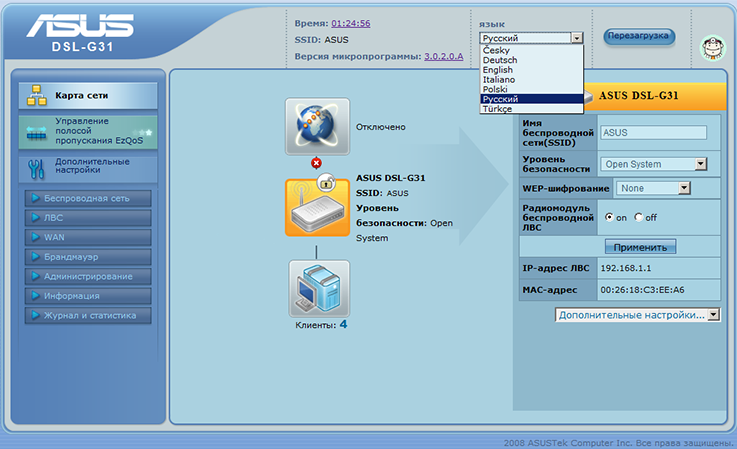Click IP address 192.168.1.1
737x449 pixels.
626,268
